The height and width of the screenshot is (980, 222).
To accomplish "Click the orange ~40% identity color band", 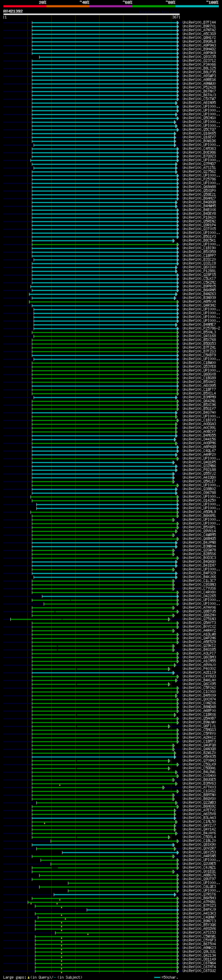I will (x=68, y=6).
